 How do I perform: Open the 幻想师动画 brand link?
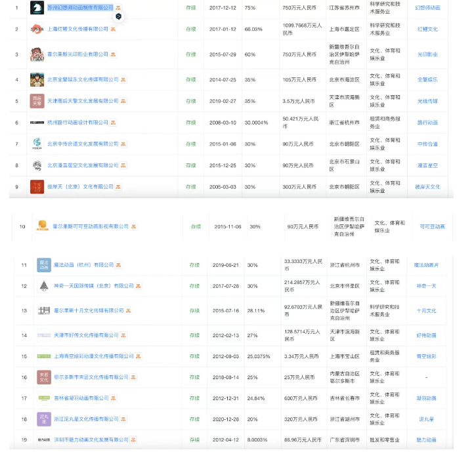427,8
